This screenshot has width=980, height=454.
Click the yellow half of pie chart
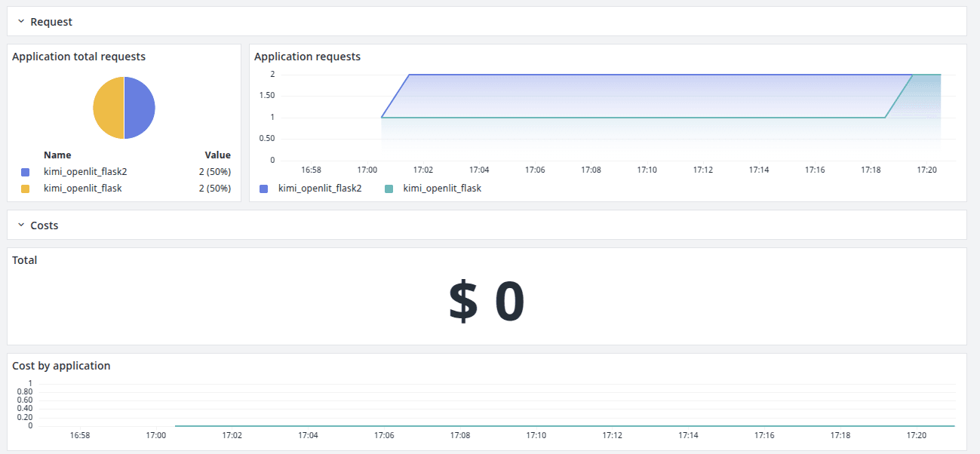[108, 108]
